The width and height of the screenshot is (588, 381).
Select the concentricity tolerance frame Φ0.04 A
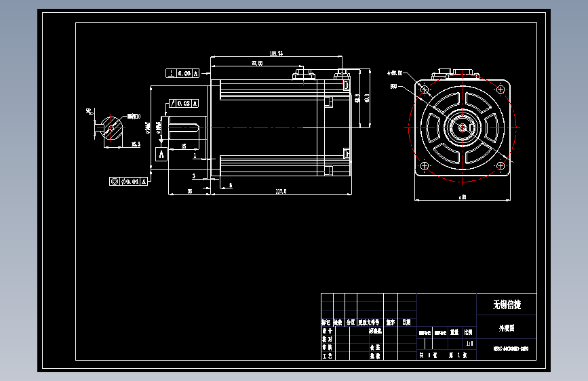coord(128,182)
